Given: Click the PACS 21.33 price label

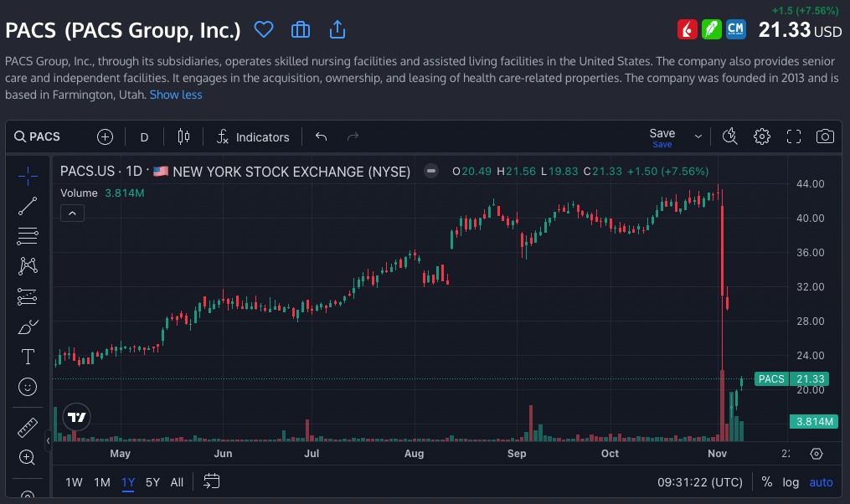Looking at the screenshot, I should pos(791,378).
